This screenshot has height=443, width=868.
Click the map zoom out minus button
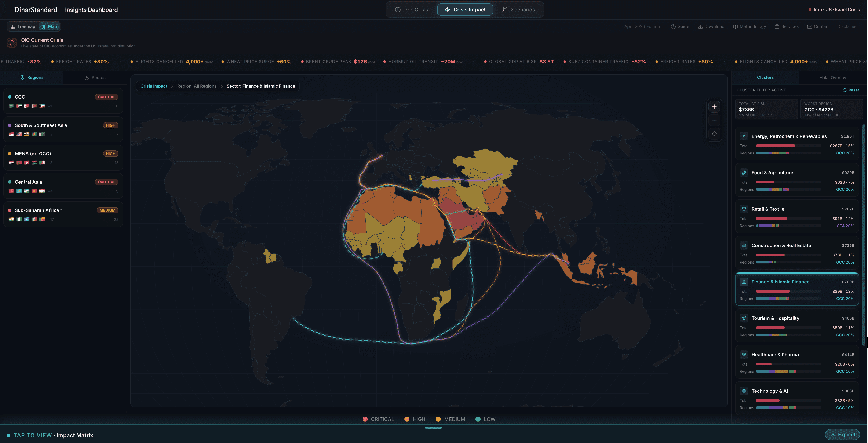pyautogui.click(x=714, y=120)
